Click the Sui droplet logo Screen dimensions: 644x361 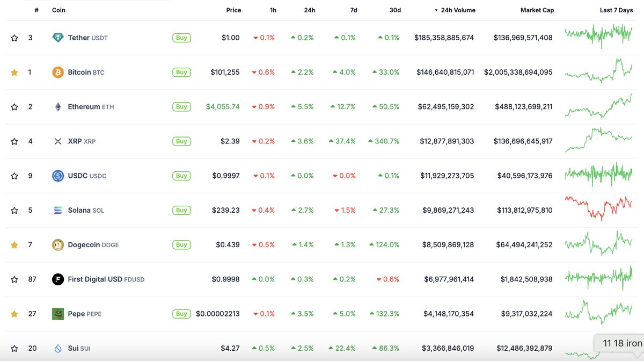[x=57, y=348]
